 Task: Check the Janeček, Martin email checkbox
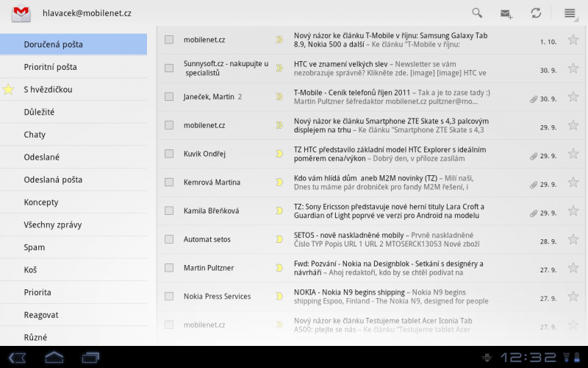click(169, 96)
